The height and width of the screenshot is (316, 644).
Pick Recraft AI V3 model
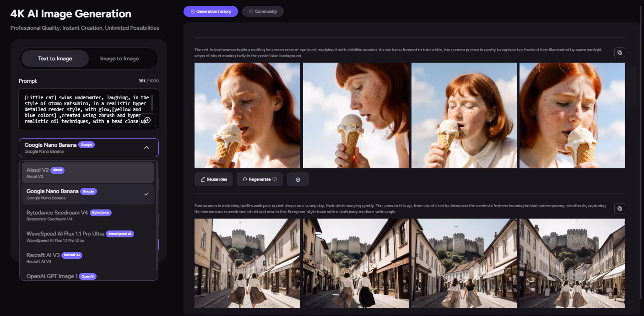tap(88, 258)
